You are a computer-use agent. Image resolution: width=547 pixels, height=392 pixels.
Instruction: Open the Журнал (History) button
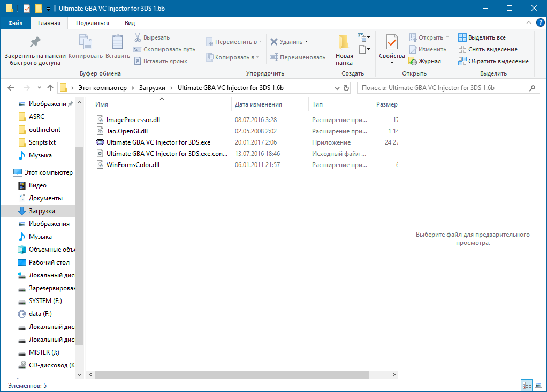(425, 61)
